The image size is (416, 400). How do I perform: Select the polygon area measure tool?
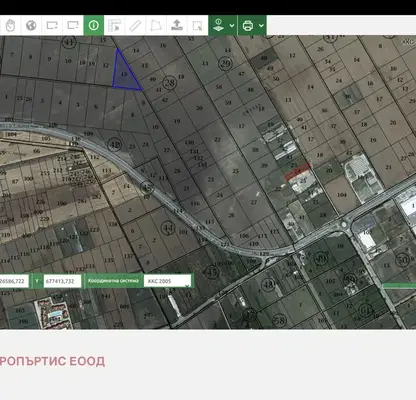click(156, 25)
